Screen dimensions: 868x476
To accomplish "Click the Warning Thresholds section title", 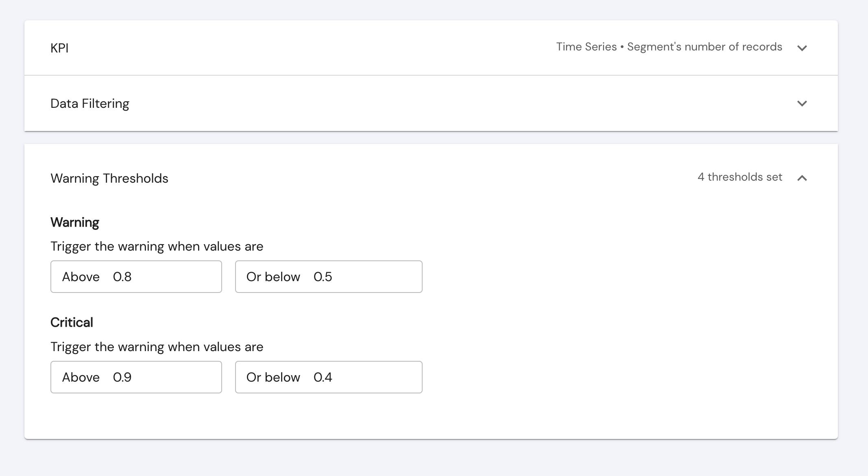I will (x=109, y=178).
